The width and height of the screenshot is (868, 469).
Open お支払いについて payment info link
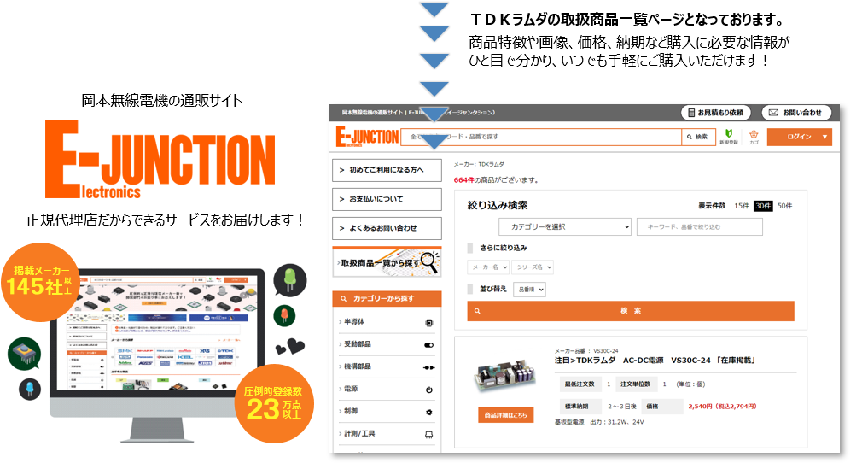coord(387,199)
